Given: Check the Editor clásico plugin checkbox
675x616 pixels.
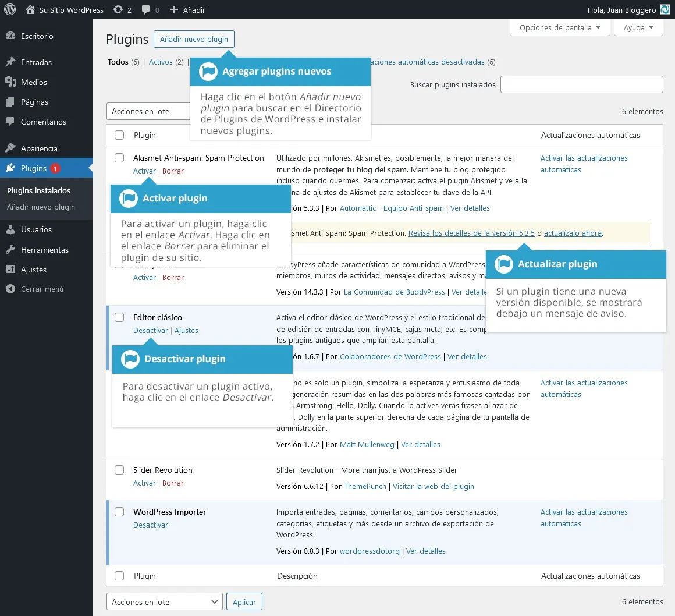Looking at the screenshot, I should [119, 317].
